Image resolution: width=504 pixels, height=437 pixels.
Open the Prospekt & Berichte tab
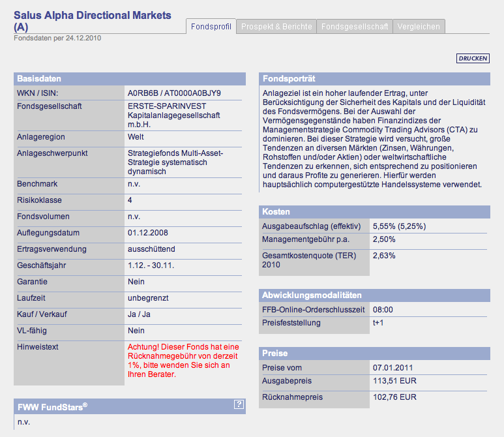pos(276,26)
